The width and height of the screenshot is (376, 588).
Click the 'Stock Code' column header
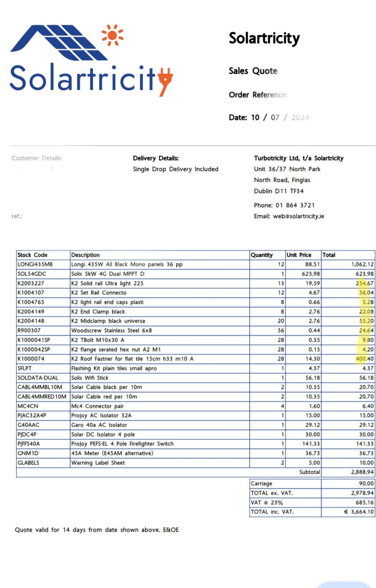pyautogui.click(x=32, y=255)
